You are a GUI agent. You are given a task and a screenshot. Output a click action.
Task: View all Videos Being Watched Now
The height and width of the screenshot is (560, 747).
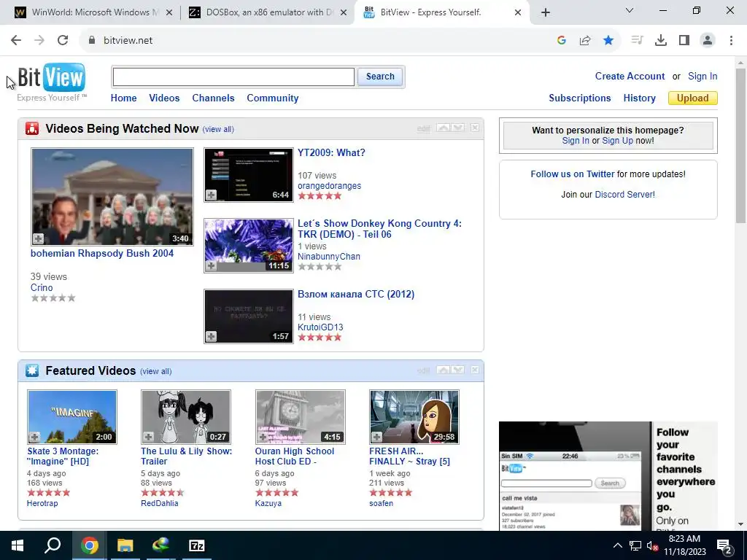coord(218,130)
